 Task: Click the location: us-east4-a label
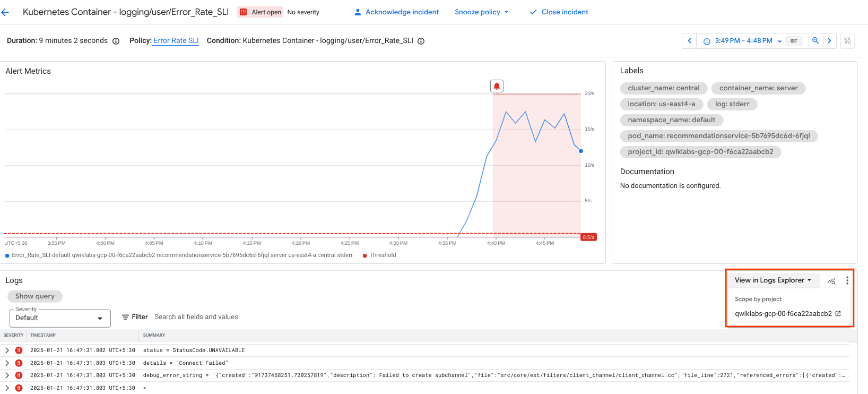click(x=662, y=104)
